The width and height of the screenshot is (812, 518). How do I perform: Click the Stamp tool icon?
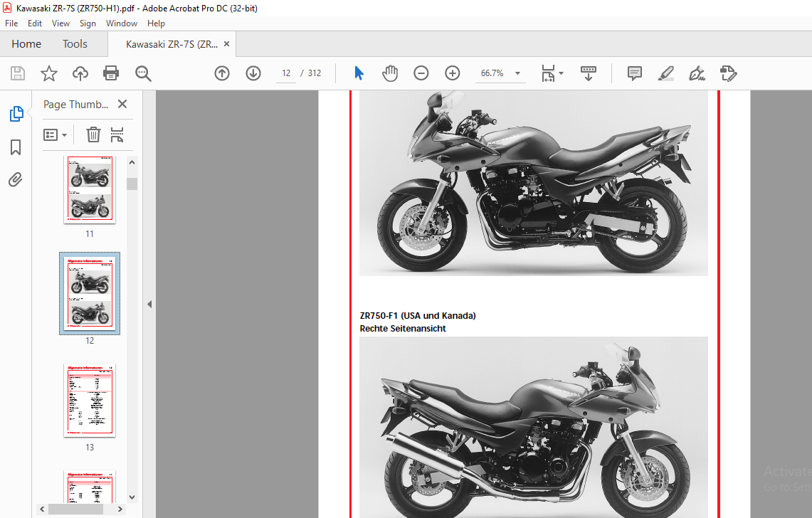click(729, 73)
